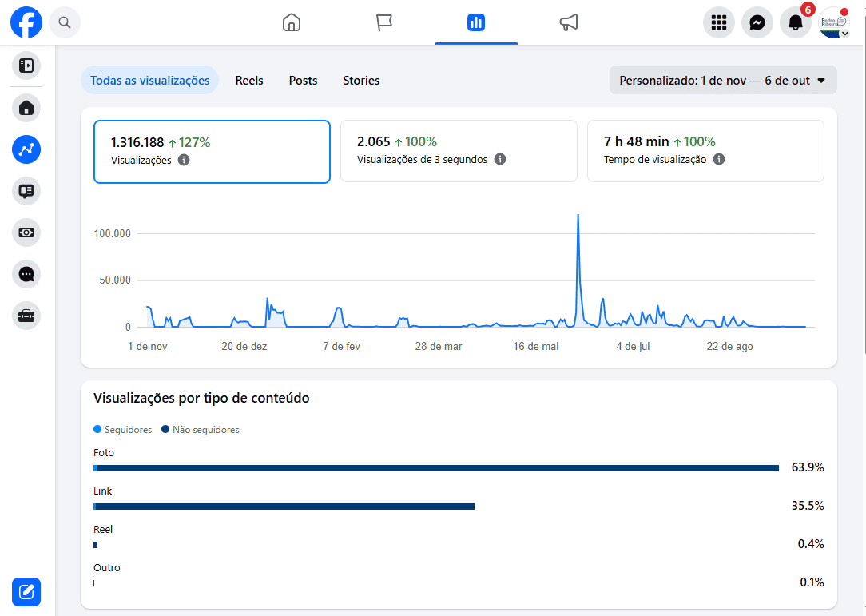Click info icon next to Visualizações
This screenshot has width=866, height=616.
pos(184,161)
